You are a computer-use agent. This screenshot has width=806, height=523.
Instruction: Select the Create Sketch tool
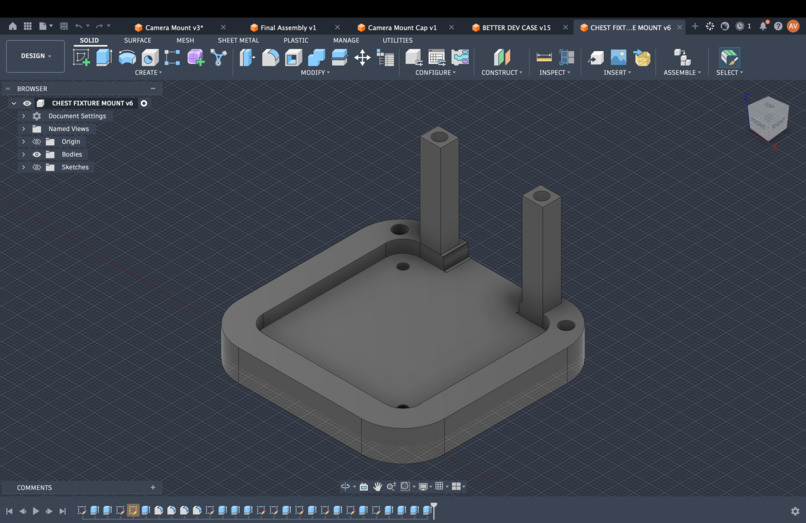[81, 57]
